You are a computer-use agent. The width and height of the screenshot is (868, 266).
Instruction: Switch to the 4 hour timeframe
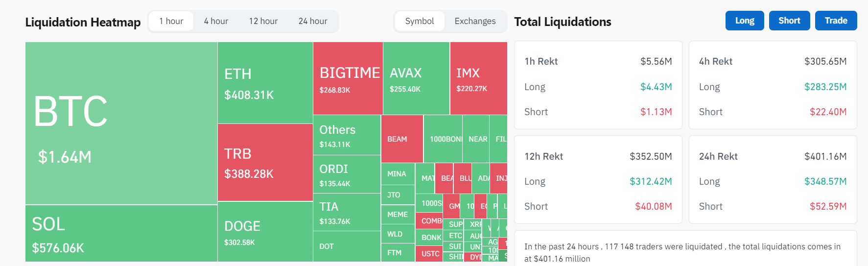(216, 21)
